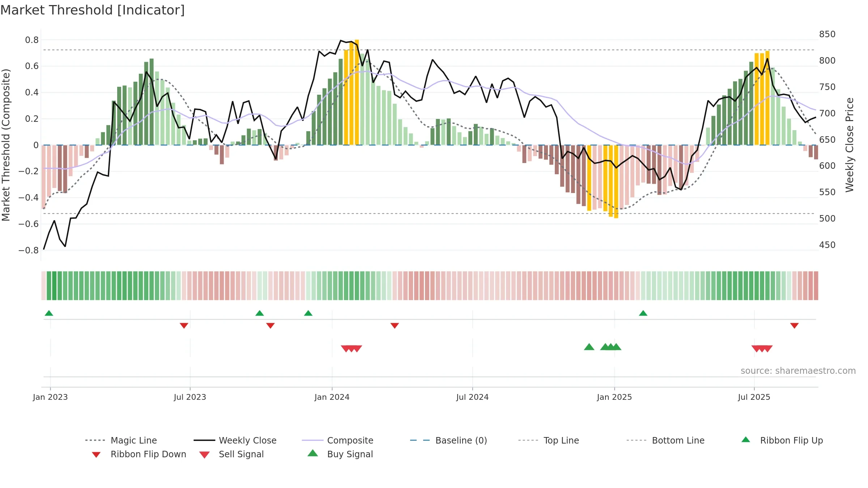Click the Market Threshold (Composite) axis title
Image resolution: width=868 pixels, height=488 pixels.
(6, 145)
